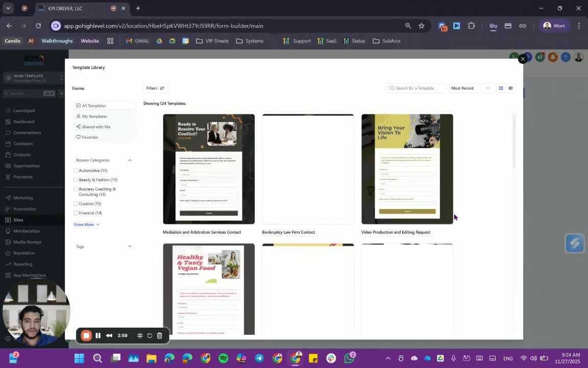Image resolution: width=588 pixels, height=368 pixels.
Task: Open the Work profile menu
Action: [555, 26]
